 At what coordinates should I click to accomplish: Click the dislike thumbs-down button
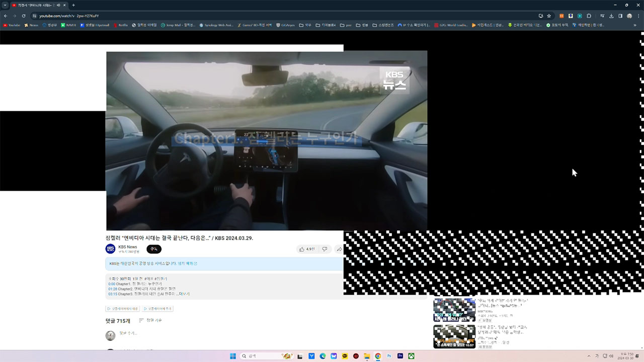click(x=325, y=249)
